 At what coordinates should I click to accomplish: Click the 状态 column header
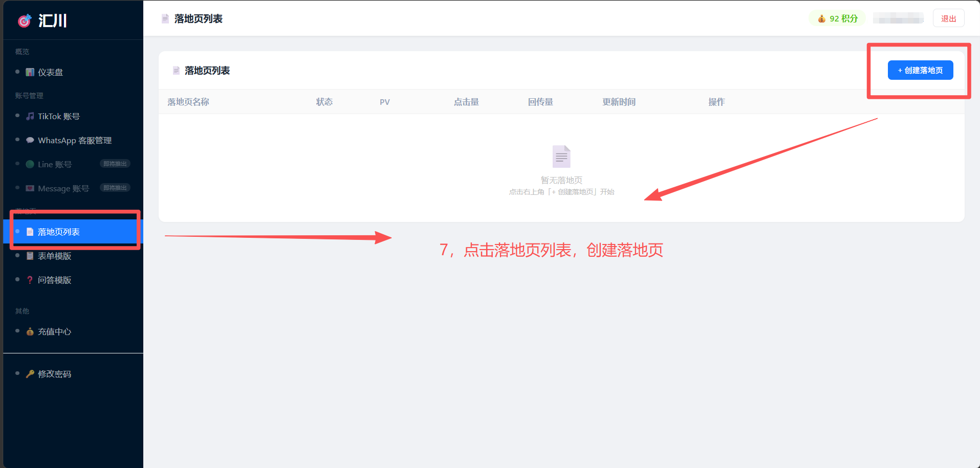(324, 102)
